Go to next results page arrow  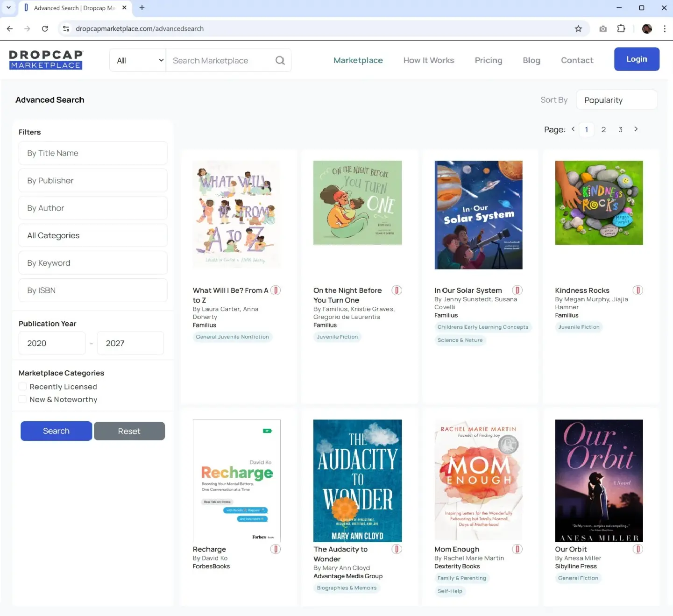[x=636, y=129]
